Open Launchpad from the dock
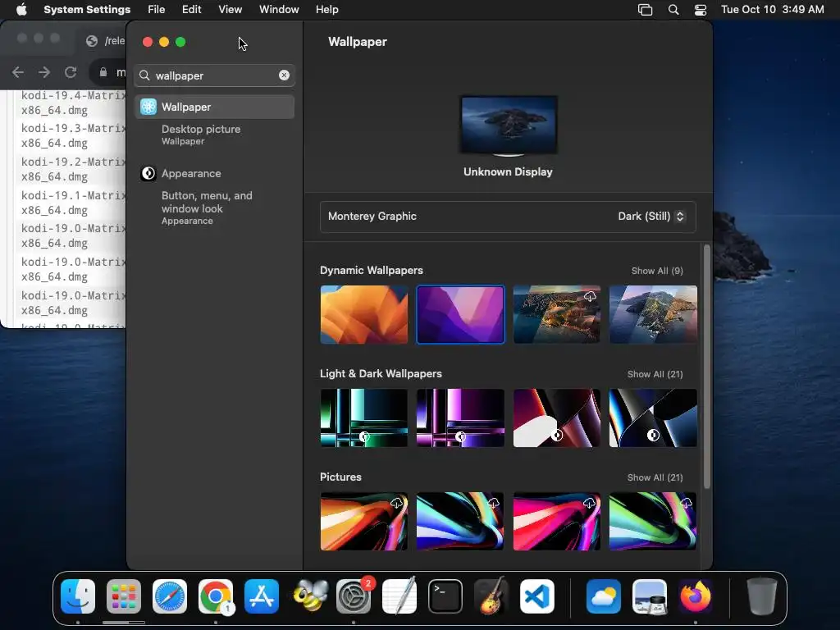 124,596
